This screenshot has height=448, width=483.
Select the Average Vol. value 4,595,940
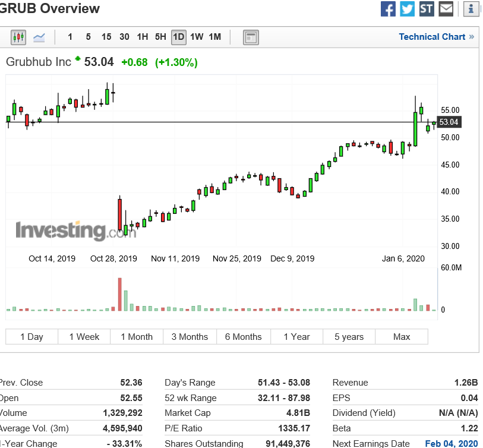[122, 428]
